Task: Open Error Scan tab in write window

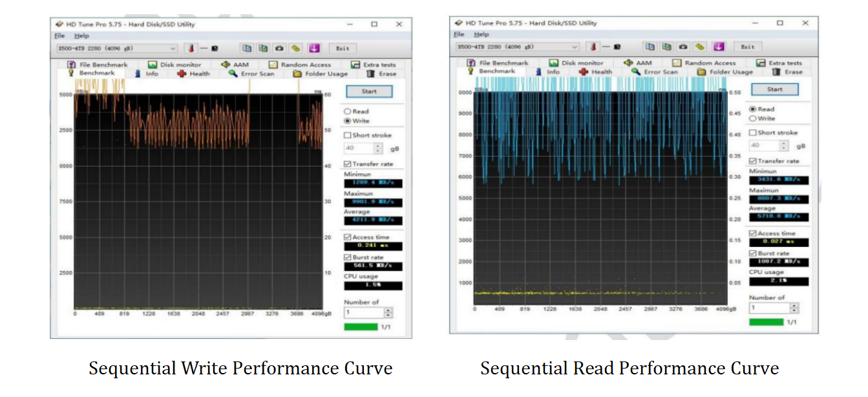Action: pyautogui.click(x=251, y=74)
